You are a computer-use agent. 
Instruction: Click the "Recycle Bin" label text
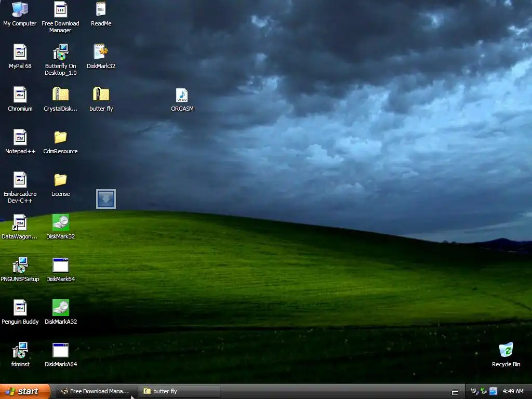click(506, 364)
